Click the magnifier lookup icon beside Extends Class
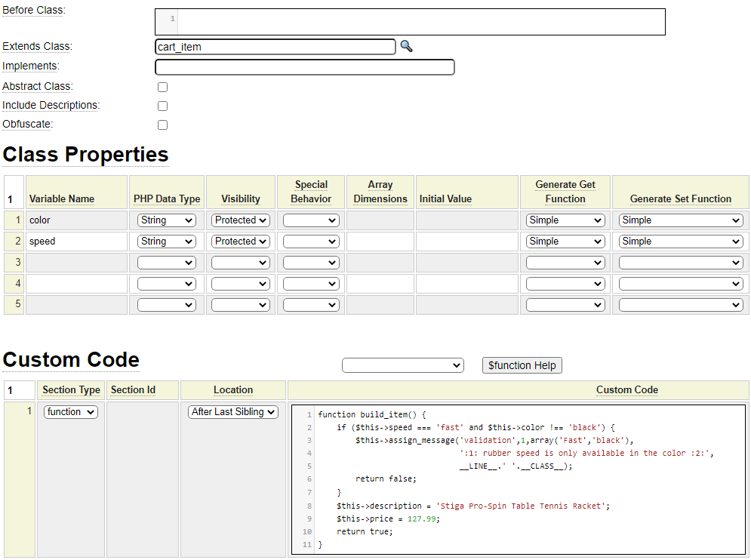Viewport: 751px width, 560px height. [406, 47]
